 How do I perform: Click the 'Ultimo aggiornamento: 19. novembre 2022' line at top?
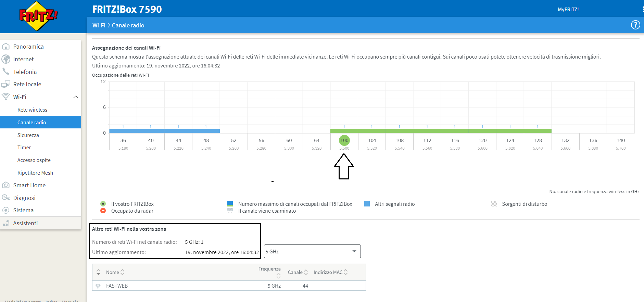point(156,65)
